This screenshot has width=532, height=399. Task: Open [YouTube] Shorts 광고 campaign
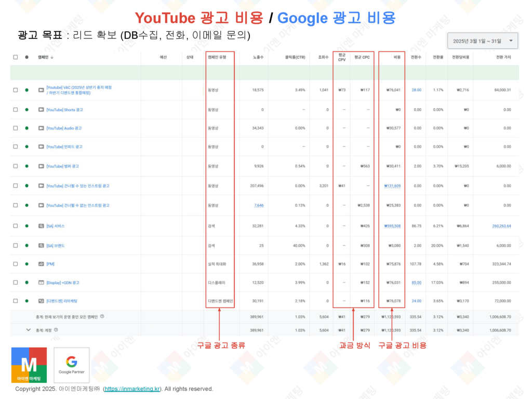click(x=64, y=110)
